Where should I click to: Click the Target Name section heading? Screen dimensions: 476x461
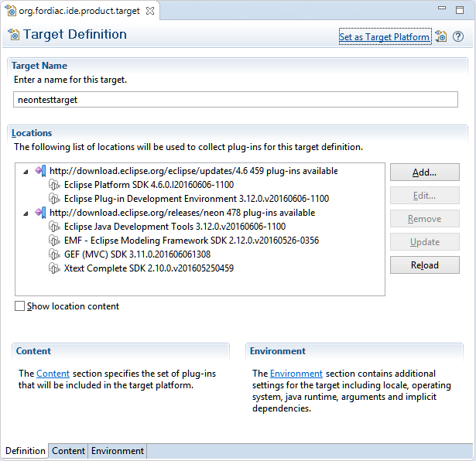click(39, 66)
